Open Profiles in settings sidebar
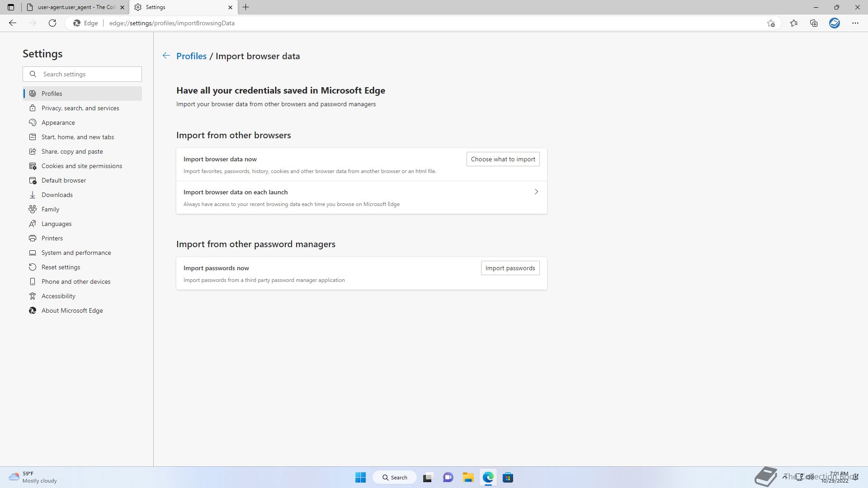This screenshot has width=868, height=488. 82,94
